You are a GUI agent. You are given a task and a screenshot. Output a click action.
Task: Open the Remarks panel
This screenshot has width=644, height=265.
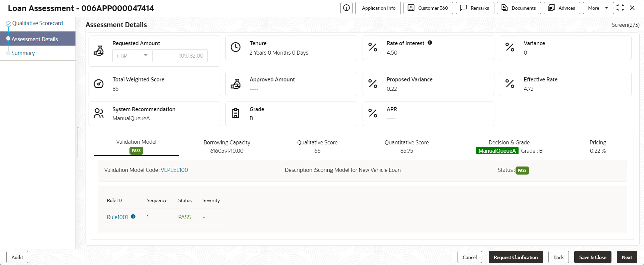click(475, 8)
